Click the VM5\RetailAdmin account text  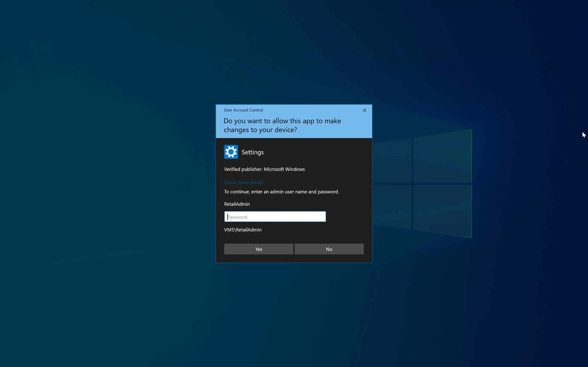pos(243,230)
